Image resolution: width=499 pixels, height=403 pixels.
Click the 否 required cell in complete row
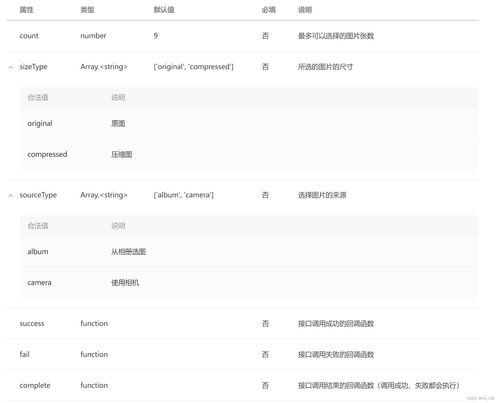(x=265, y=385)
